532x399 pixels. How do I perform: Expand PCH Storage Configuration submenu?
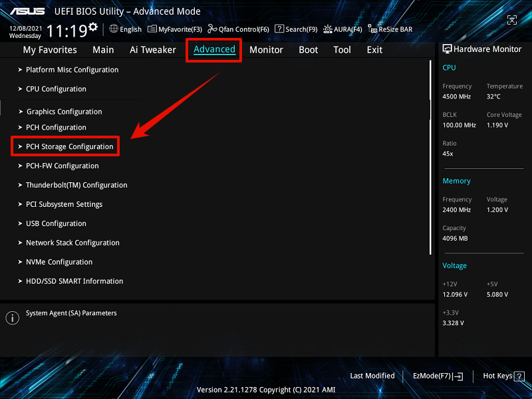coord(69,146)
